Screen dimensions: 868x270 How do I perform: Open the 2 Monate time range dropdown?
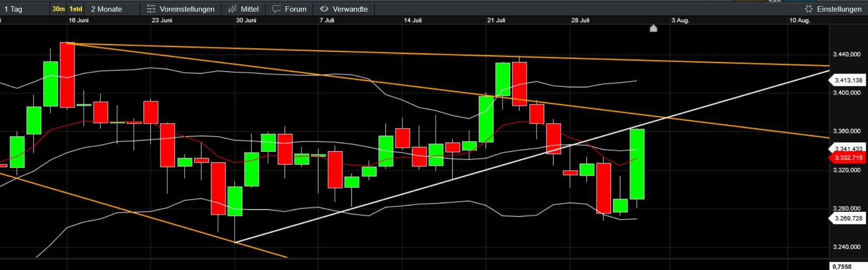(112, 9)
